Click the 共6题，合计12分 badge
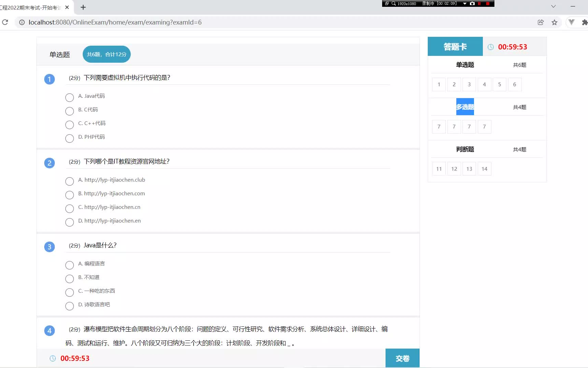 point(107,54)
